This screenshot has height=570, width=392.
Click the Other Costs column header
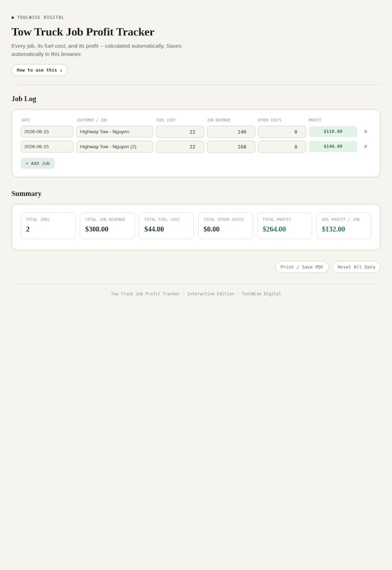[x=270, y=120]
